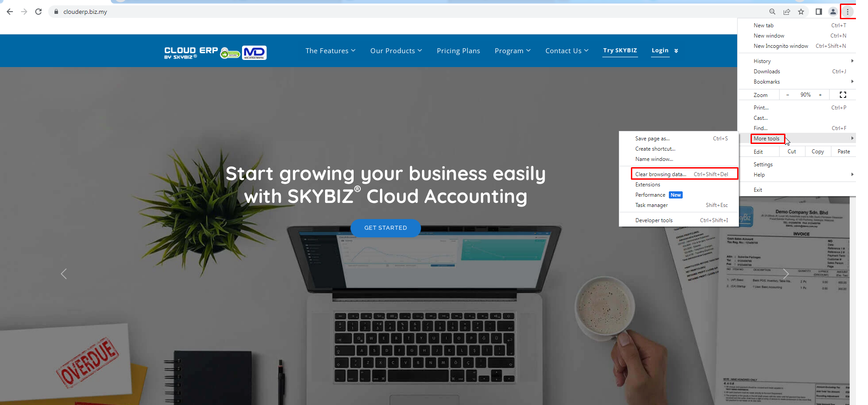868x405 pixels.
Task: Expand Our Products dropdown menu
Action: click(396, 51)
